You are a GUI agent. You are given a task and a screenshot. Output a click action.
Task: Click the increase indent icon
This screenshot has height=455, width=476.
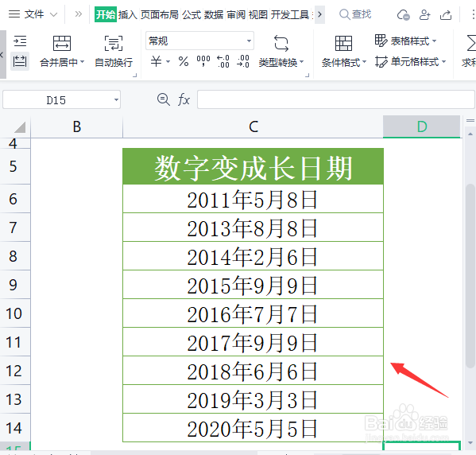(x=20, y=41)
